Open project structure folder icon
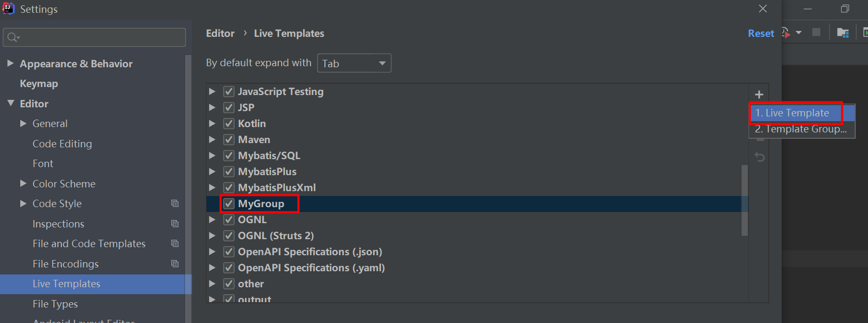The image size is (868, 323). tap(843, 33)
